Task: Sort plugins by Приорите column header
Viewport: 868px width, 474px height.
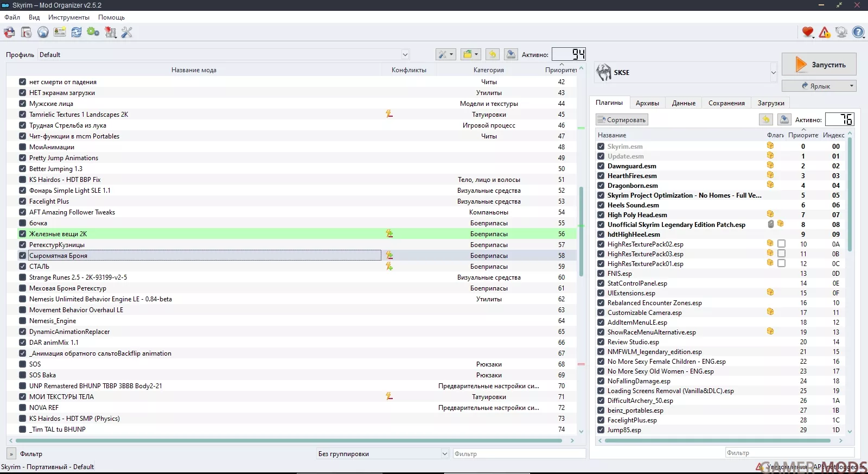Action: click(x=803, y=135)
